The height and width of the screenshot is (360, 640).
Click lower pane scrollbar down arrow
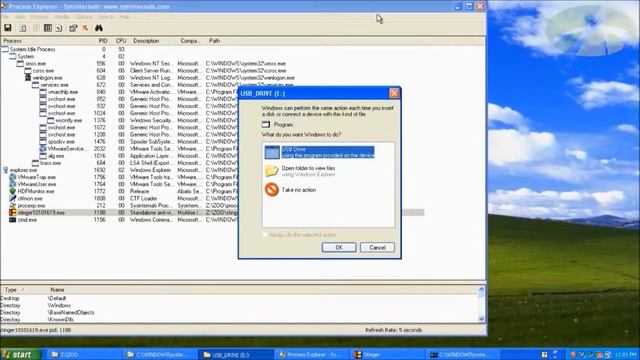click(x=481, y=319)
